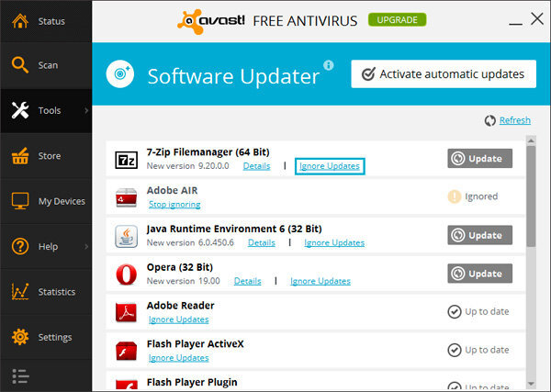
Task: Open the Help question mark icon
Action: pos(20,247)
